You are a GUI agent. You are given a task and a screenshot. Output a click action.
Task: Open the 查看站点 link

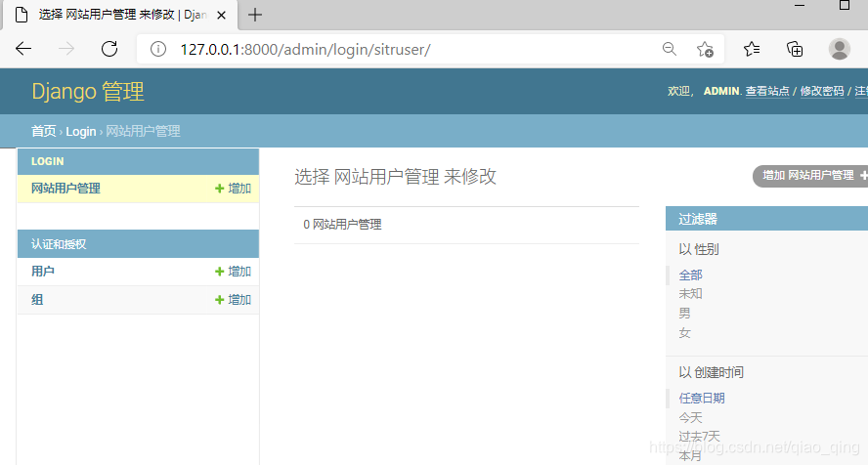tap(767, 91)
